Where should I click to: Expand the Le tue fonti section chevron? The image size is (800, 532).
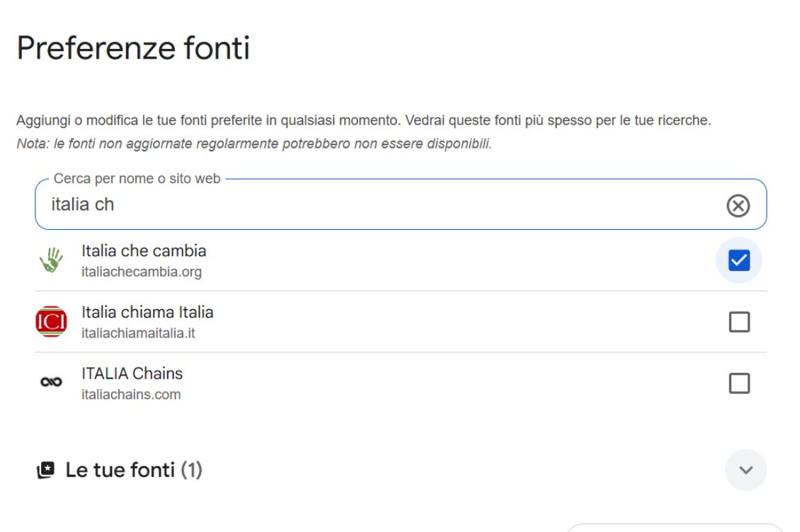pyautogui.click(x=745, y=470)
